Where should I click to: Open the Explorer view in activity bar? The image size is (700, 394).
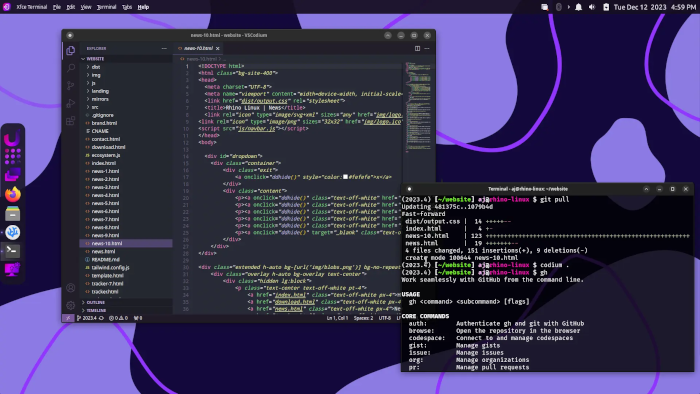pyautogui.click(x=71, y=50)
